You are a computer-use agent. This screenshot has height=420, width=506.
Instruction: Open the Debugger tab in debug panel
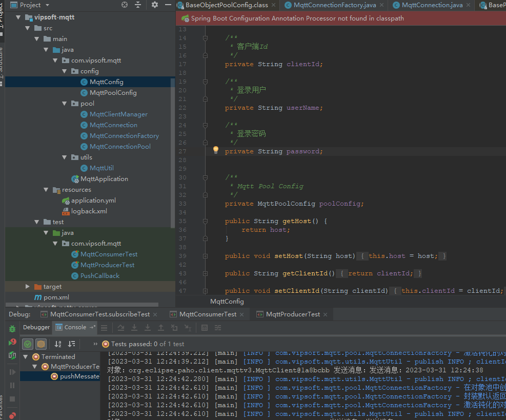click(x=36, y=328)
